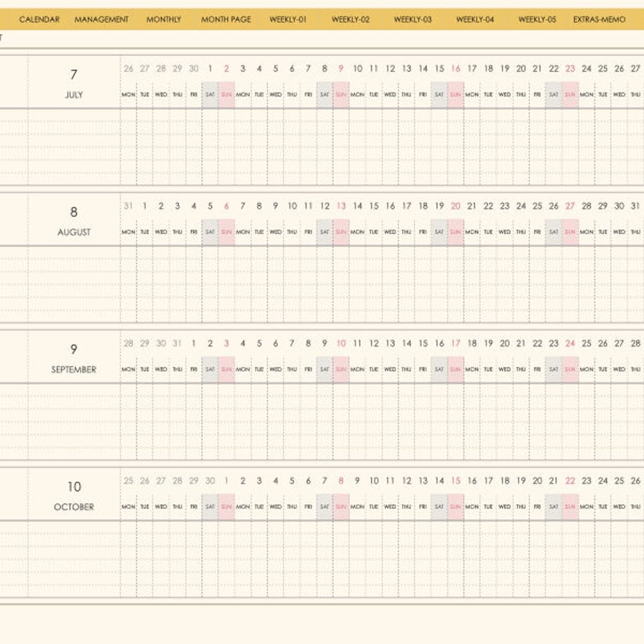Screen dimensions: 644x644
Task: Select October 8 Sunday date
Action: (341, 480)
